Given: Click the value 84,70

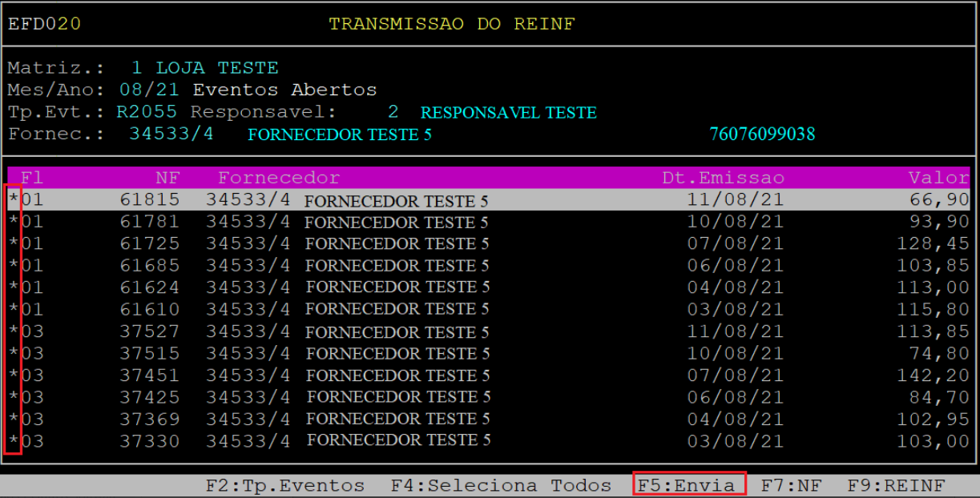Looking at the screenshot, I should coord(939,397).
